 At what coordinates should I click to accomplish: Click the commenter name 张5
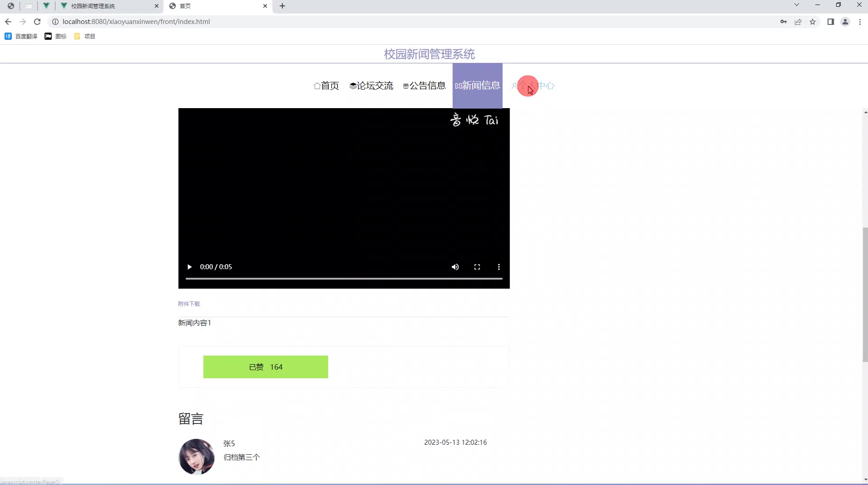tap(229, 444)
